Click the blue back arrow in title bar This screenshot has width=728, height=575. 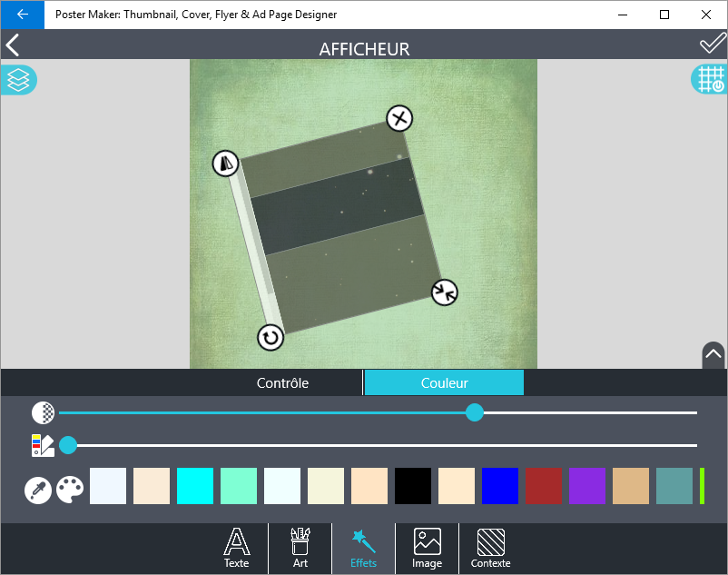click(x=23, y=15)
